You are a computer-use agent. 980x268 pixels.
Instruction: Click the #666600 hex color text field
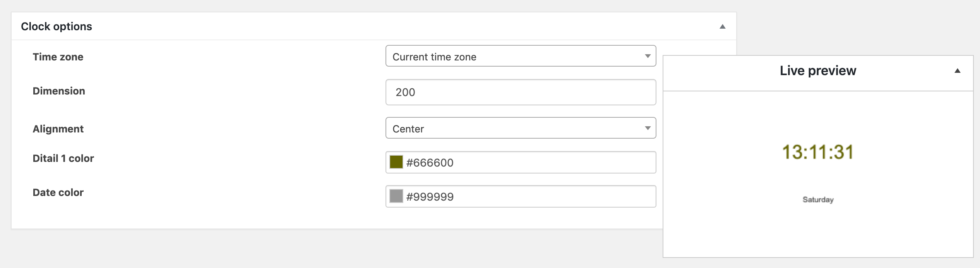tap(529, 162)
